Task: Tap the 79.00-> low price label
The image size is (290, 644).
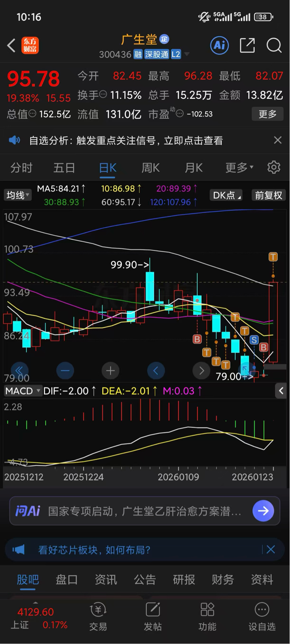Action: [x=234, y=376]
